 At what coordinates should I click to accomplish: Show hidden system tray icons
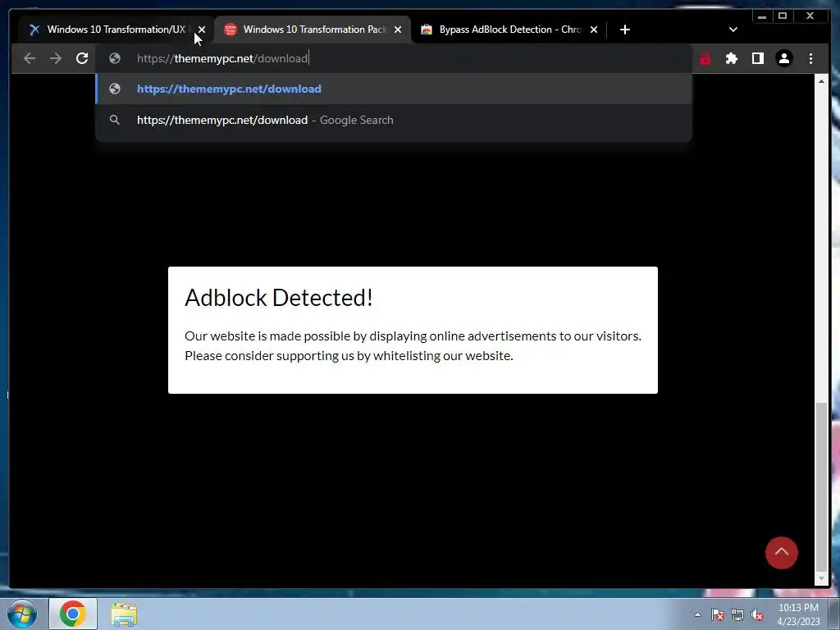click(697, 615)
